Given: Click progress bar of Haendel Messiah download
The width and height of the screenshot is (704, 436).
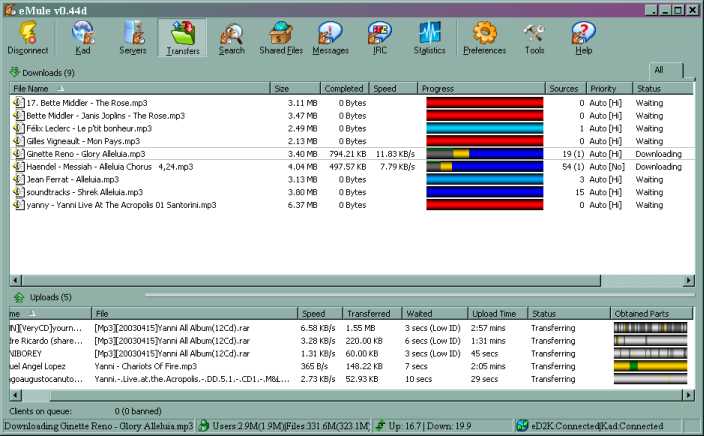Looking at the screenshot, I should [484, 167].
